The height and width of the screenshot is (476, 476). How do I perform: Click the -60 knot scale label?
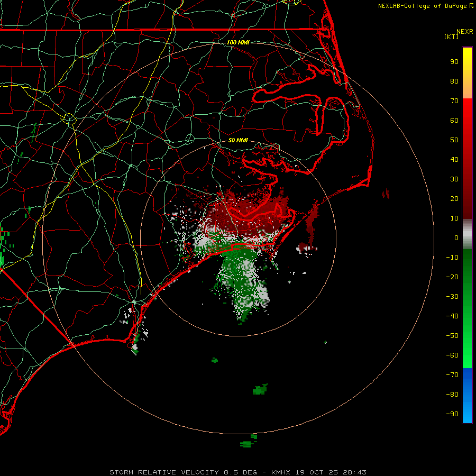pyautogui.click(x=452, y=355)
